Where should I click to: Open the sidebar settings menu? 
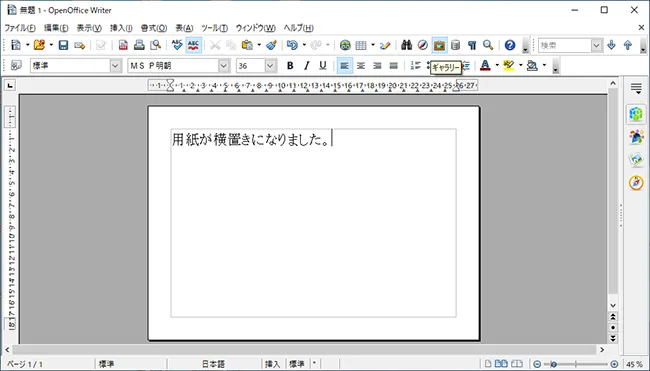636,88
